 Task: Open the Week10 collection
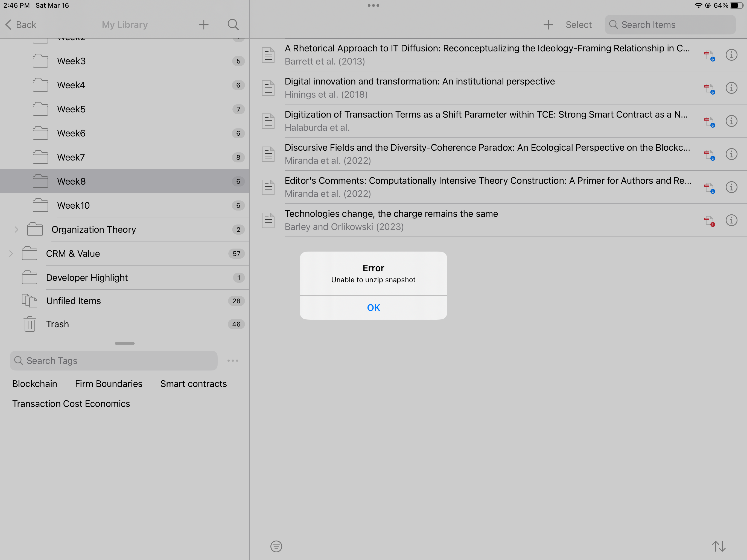tap(73, 205)
